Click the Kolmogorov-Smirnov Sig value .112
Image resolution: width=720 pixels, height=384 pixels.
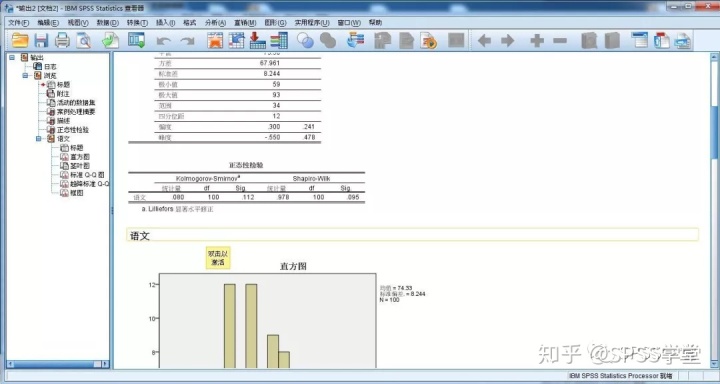click(248, 198)
